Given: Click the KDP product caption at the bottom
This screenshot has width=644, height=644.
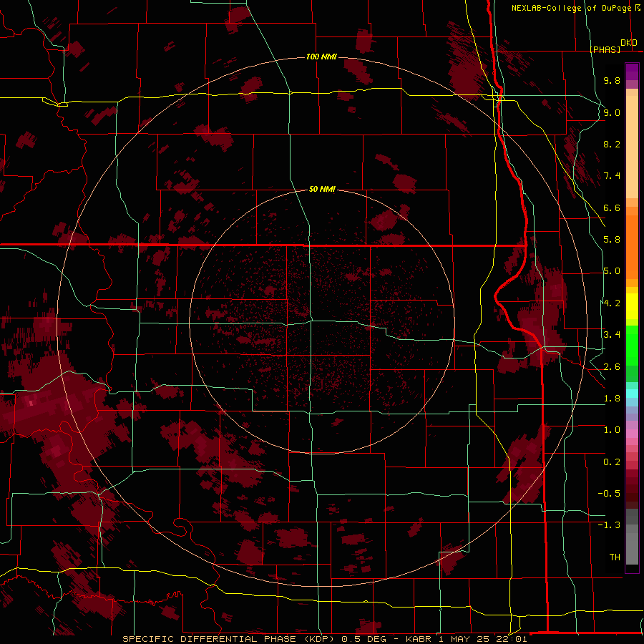Looking at the screenshot, I should [x=324, y=639].
